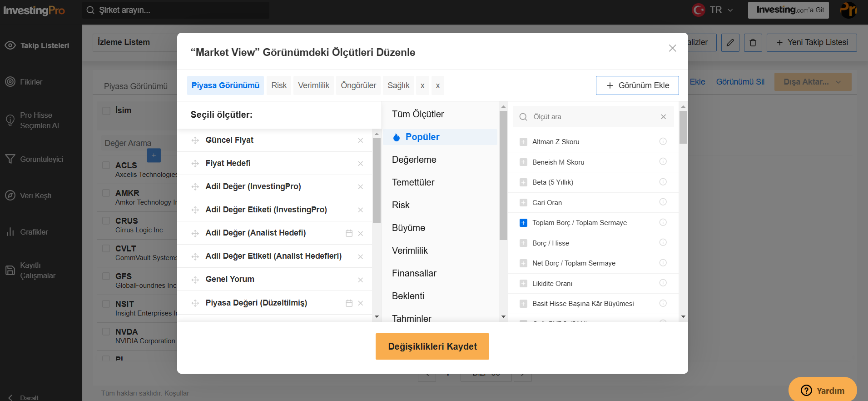The image size is (868, 401).
Task: Add Likidite Oranı metric
Action: (x=523, y=284)
